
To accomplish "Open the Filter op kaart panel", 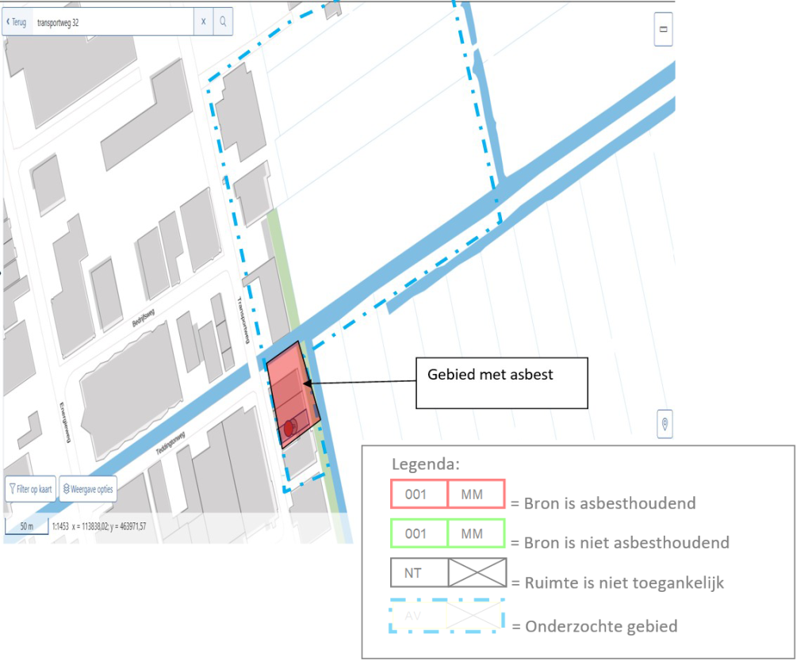I will tap(30, 489).
